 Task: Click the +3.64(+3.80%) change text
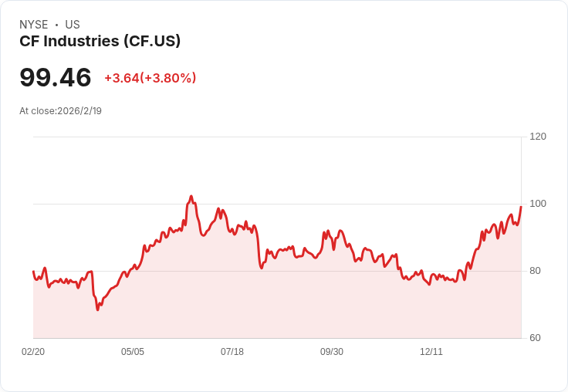150,78
